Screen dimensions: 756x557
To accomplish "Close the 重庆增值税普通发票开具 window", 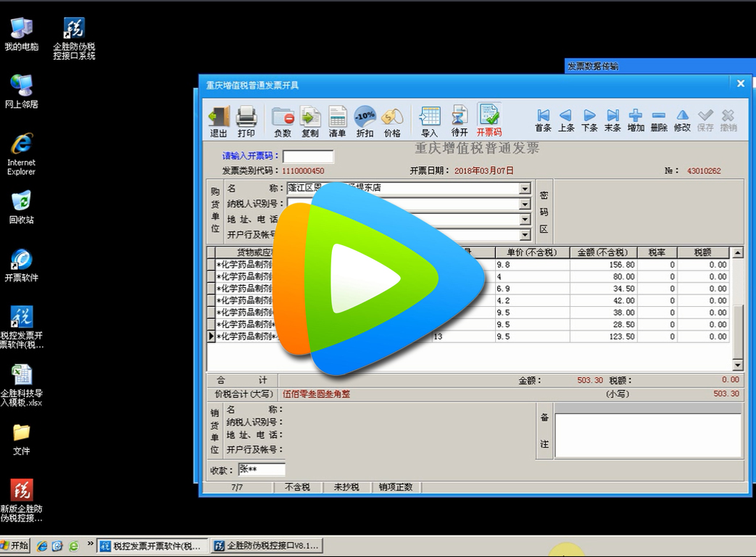I will pos(741,83).
